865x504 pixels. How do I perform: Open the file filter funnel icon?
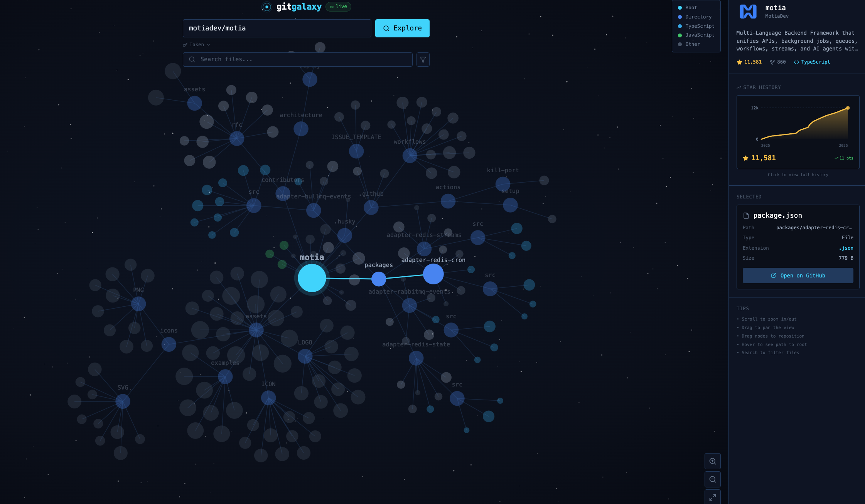[423, 59]
